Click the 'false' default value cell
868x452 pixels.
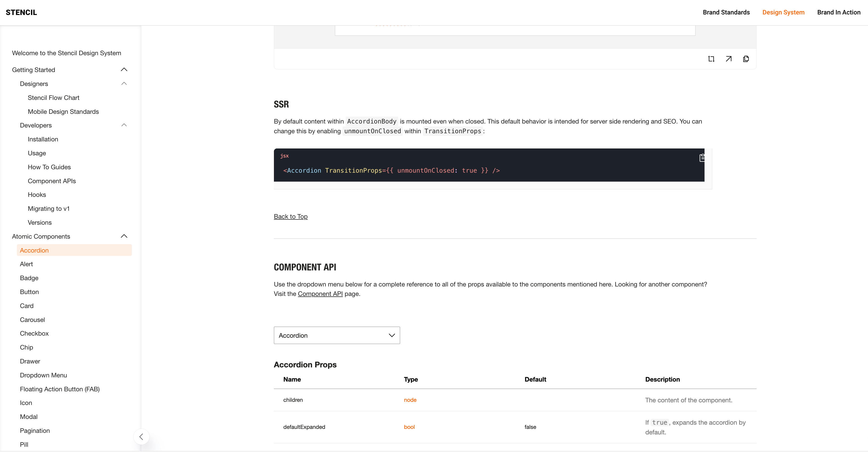click(x=530, y=427)
